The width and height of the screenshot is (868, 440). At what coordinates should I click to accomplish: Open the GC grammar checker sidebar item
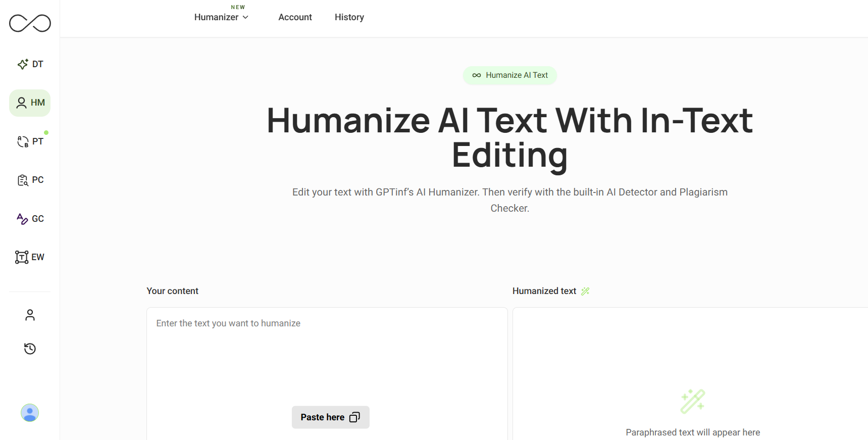coord(30,219)
